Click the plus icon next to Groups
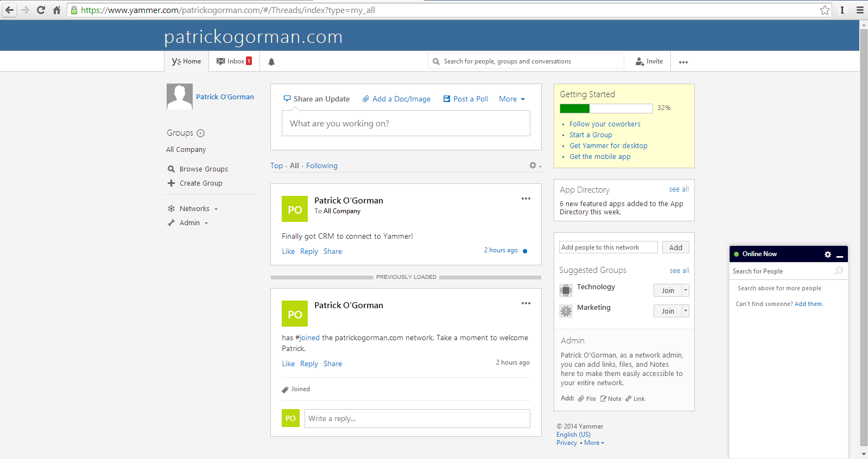 [200, 133]
